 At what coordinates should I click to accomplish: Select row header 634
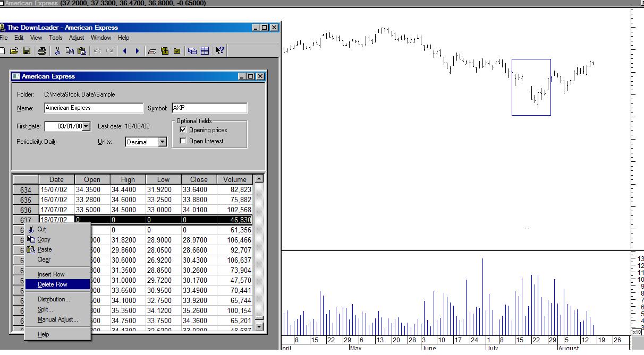point(26,189)
